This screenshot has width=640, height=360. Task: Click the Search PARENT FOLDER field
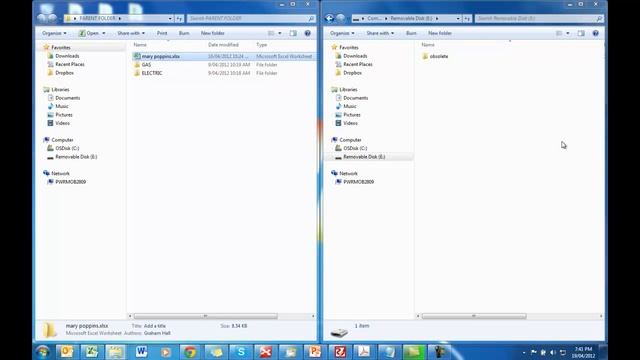click(x=251, y=18)
